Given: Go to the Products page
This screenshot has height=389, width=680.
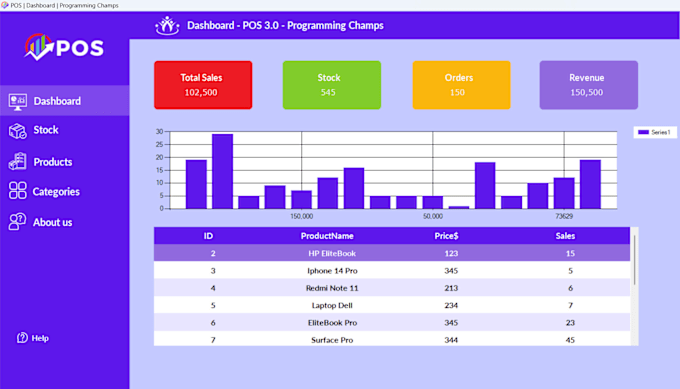Looking at the screenshot, I should click(x=52, y=162).
